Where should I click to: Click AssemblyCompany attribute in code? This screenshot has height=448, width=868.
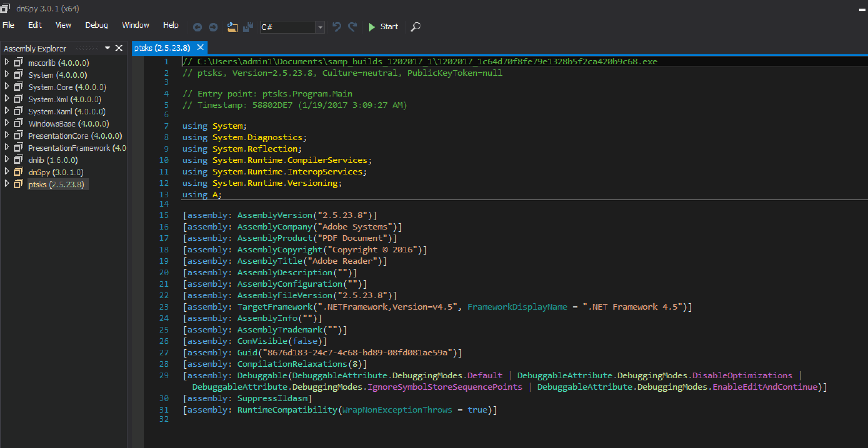point(275,227)
